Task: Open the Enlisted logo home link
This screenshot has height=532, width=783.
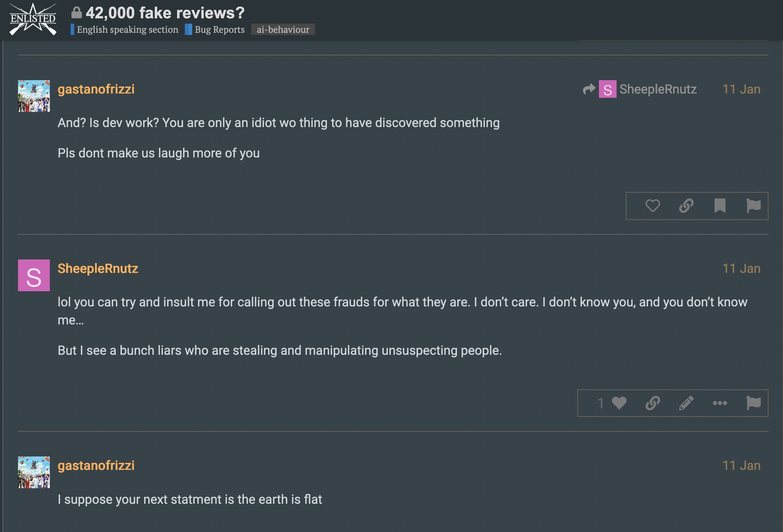Action: coord(33,19)
